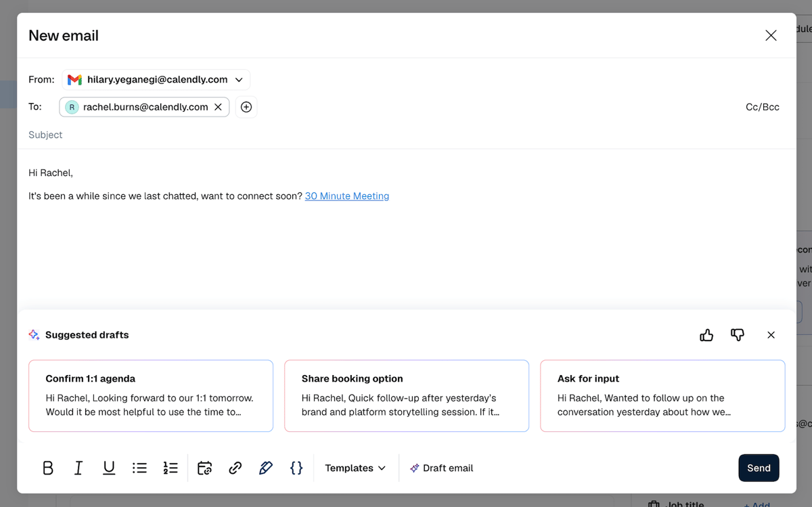Select the Ask for input draft
Screen dimensions: 812x507
click(662, 396)
